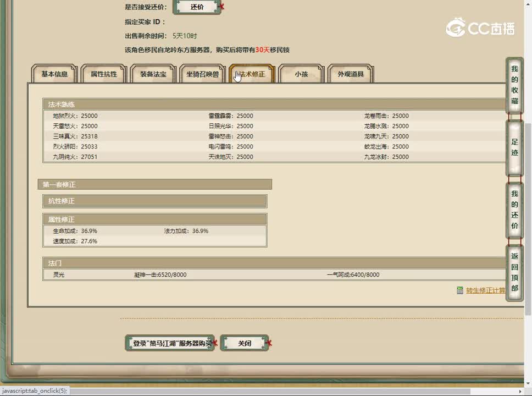
Task: Click 龙啸九天: 25000 entry
Action: click(x=386, y=136)
